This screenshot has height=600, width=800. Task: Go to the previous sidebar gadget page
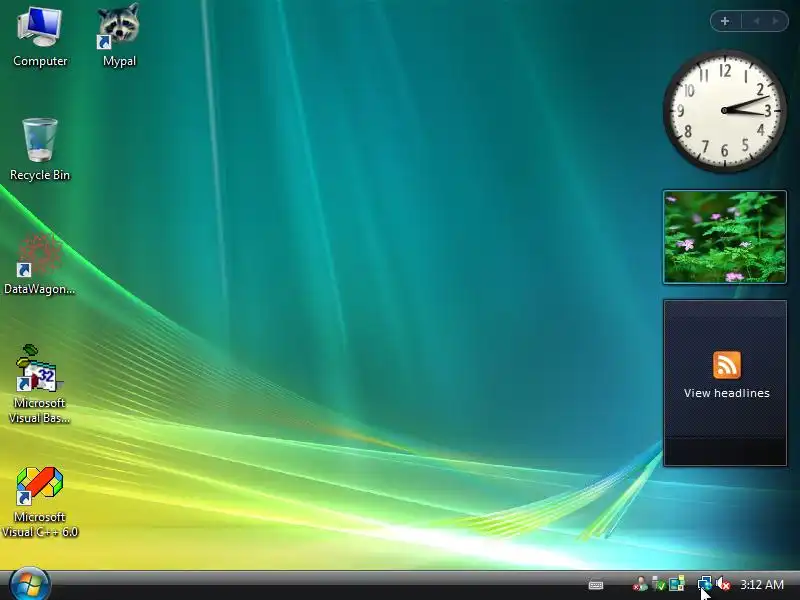[x=757, y=21]
